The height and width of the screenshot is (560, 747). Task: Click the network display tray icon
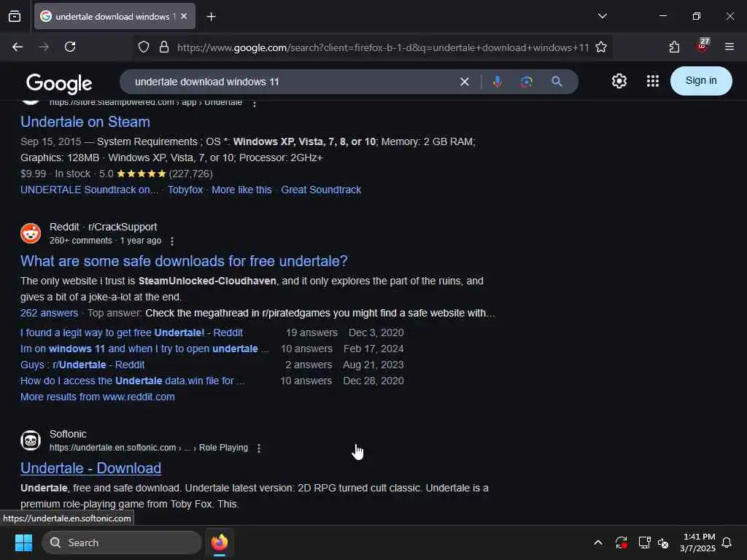[644, 542]
